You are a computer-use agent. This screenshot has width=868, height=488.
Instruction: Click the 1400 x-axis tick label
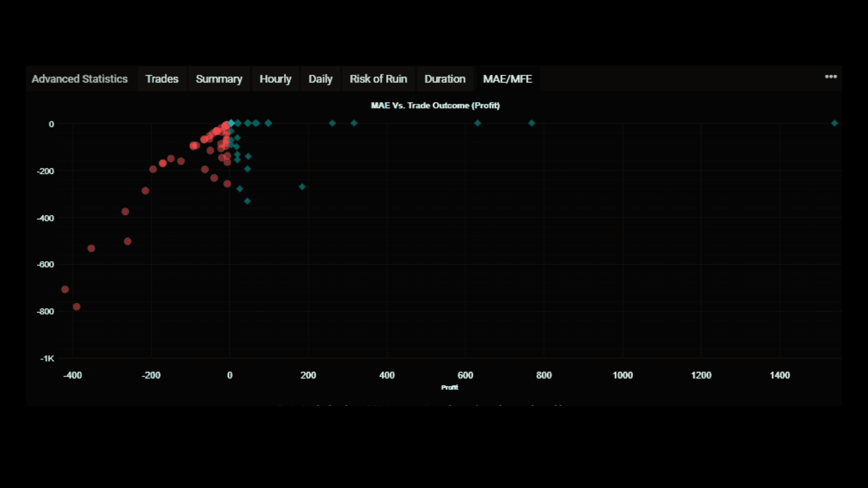click(780, 375)
